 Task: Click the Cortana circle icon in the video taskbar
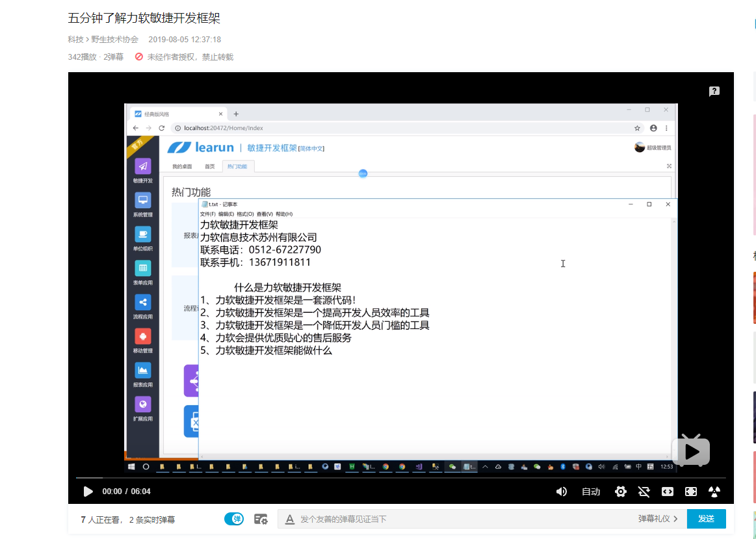tap(146, 467)
